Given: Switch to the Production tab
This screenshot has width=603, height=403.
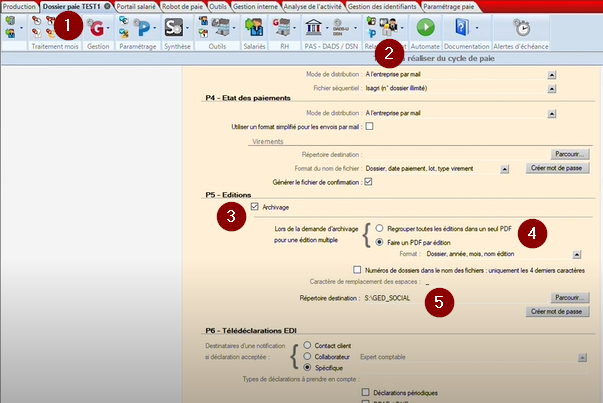Looking at the screenshot, I should coord(19,7).
